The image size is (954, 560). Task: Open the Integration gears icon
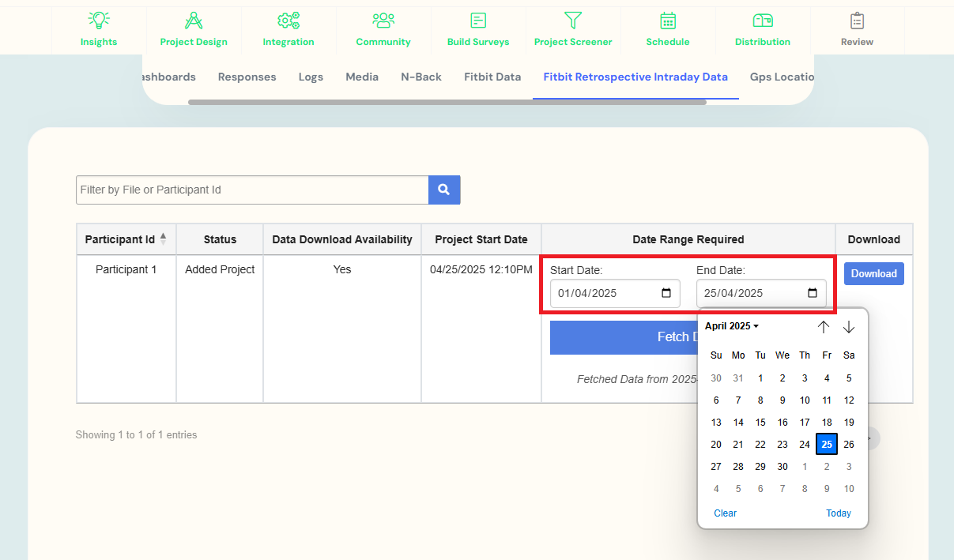[288, 21]
